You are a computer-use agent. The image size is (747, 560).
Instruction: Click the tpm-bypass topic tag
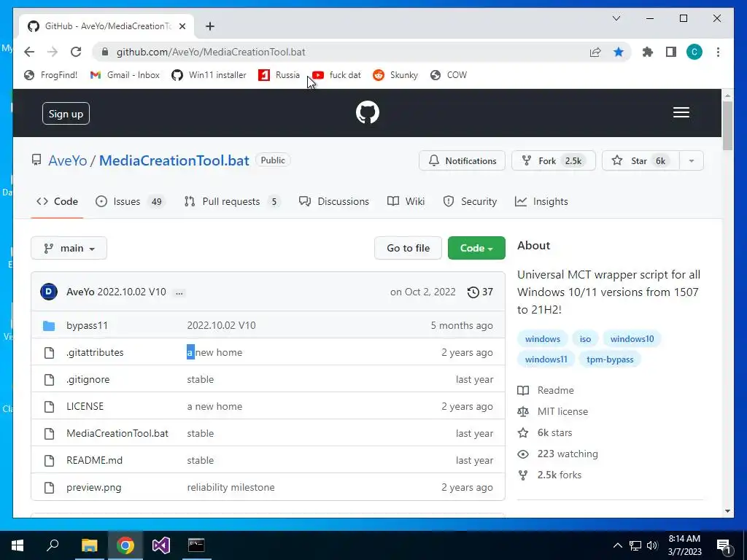(x=610, y=359)
